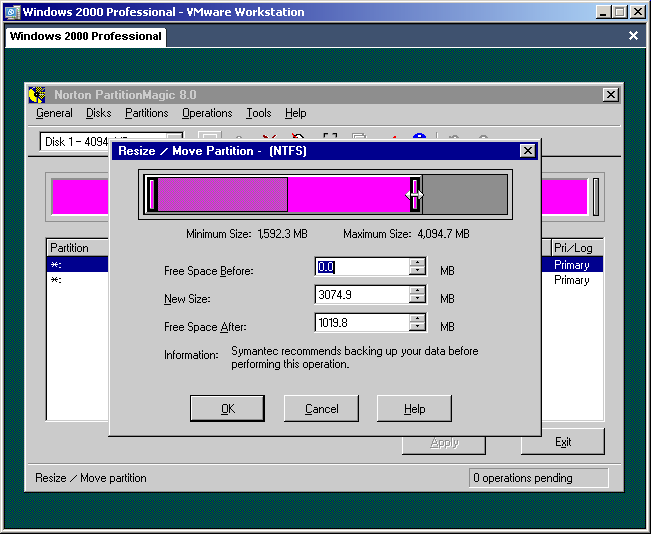Click the left resize handle on partition bar
The width and height of the screenshot is (651, 534).
tap(152, 194)
